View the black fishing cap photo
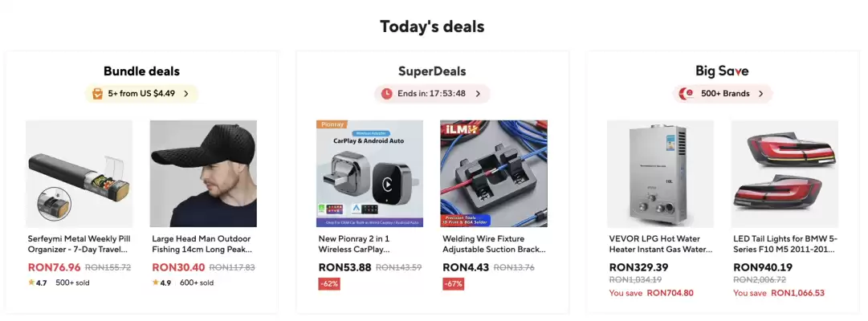This screenshot has width=868, height=321. [203, 173]
